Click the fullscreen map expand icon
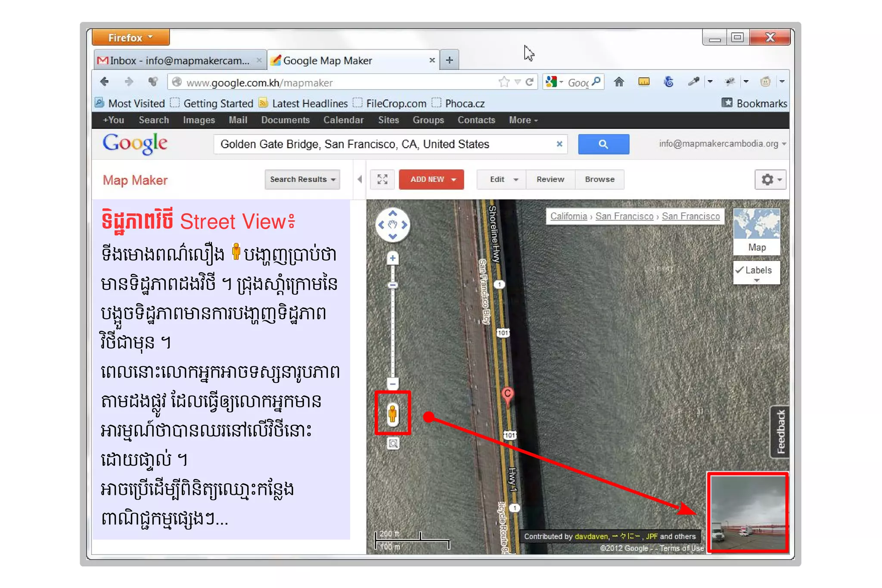This screenshot has height=588, width=882. [382, 179]
